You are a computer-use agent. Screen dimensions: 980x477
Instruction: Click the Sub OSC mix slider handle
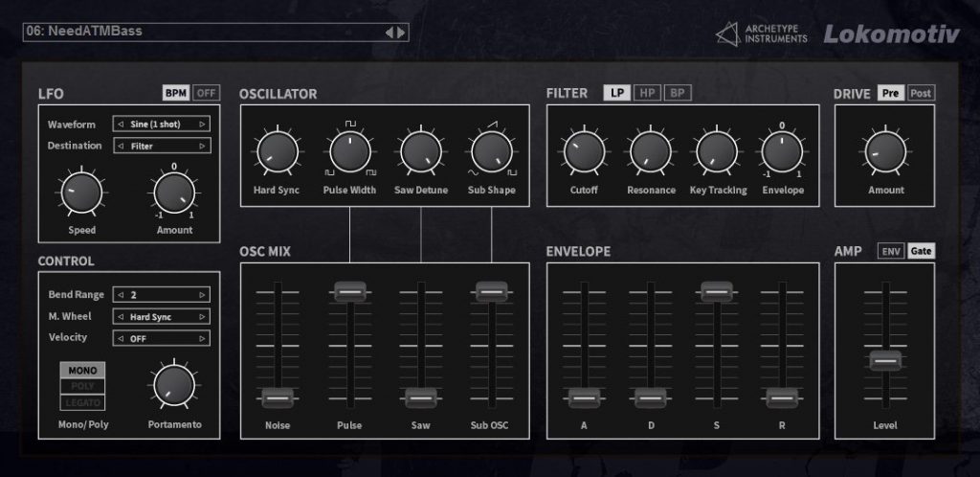pyautogui.click(x=492, y=291)
